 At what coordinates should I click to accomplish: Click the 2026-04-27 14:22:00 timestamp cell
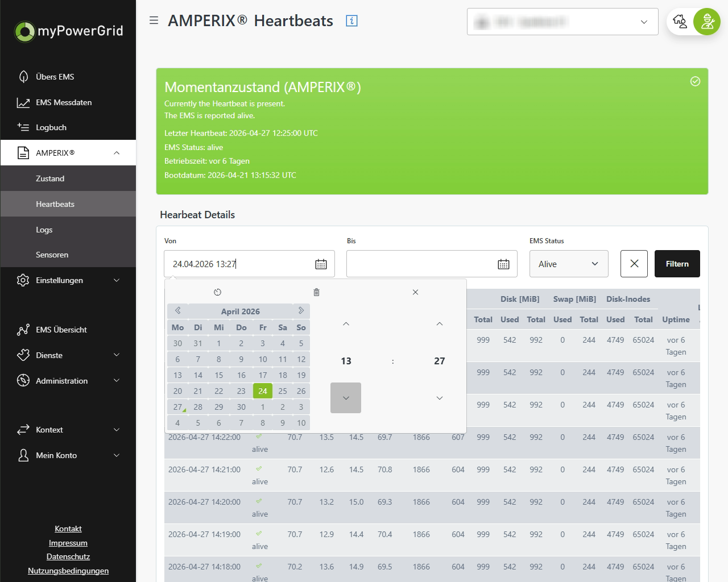point(204,437)
